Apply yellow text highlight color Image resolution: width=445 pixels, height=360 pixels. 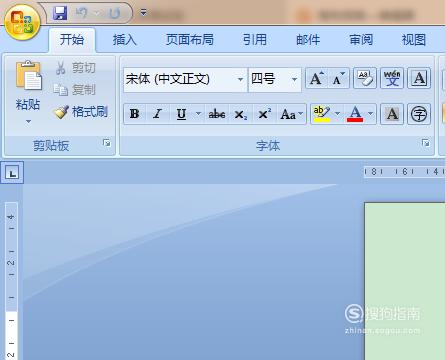(x=322, y=114)
